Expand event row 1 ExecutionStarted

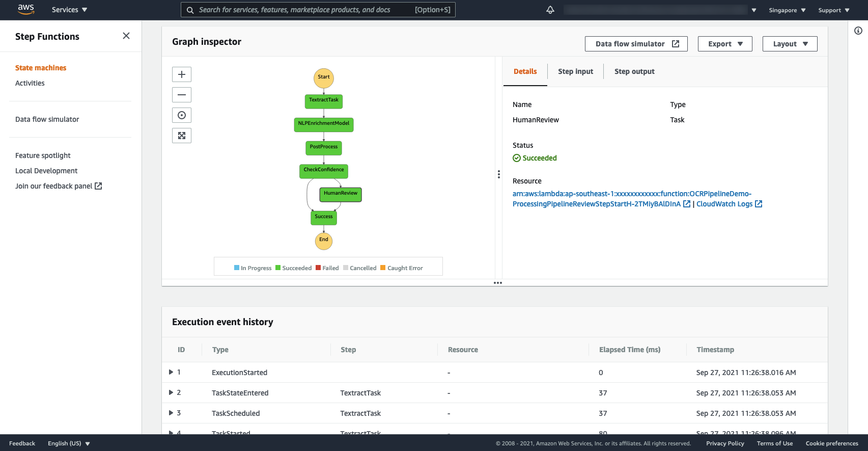click(171, 372)
